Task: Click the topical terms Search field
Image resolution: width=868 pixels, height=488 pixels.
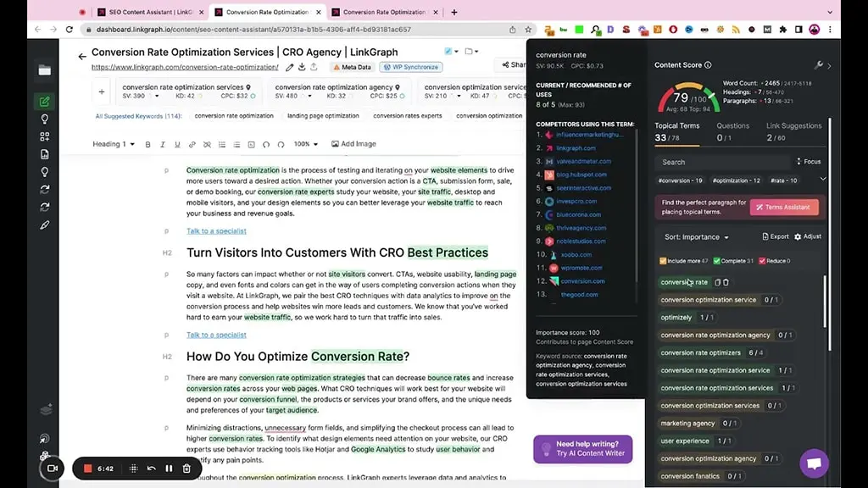Action: point(721,162)
